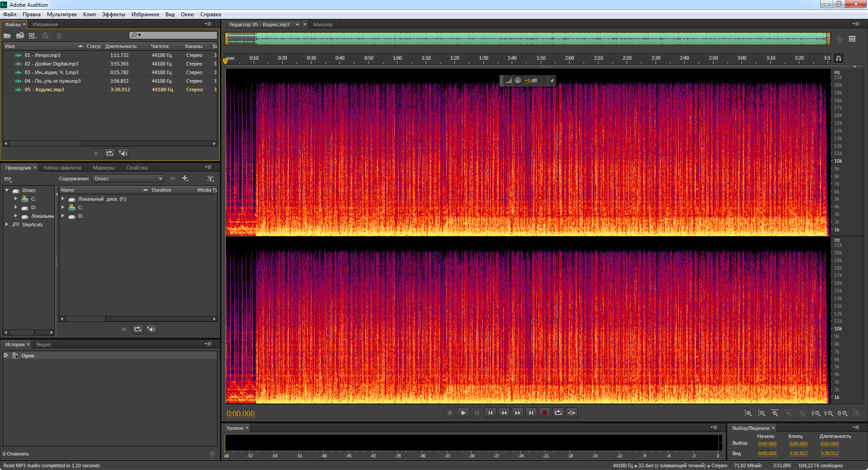Toggle Auto-Play speaker button in the Файлы panel
The image size is (868, 470).
(123, 154)
